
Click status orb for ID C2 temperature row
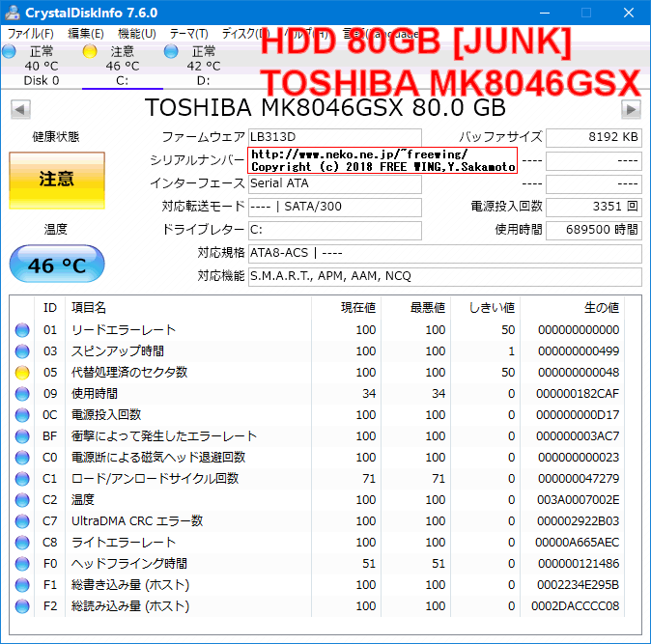click(x=22, y=500)
